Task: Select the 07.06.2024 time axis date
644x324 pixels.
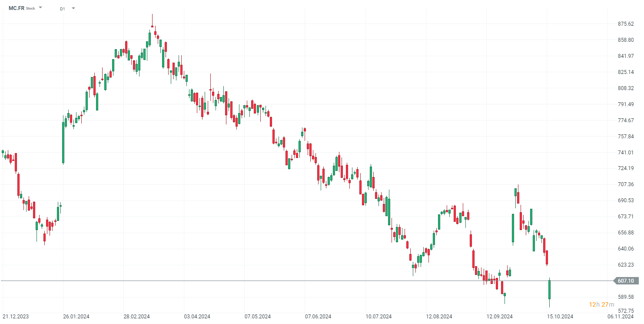Action: click(318, 317)
